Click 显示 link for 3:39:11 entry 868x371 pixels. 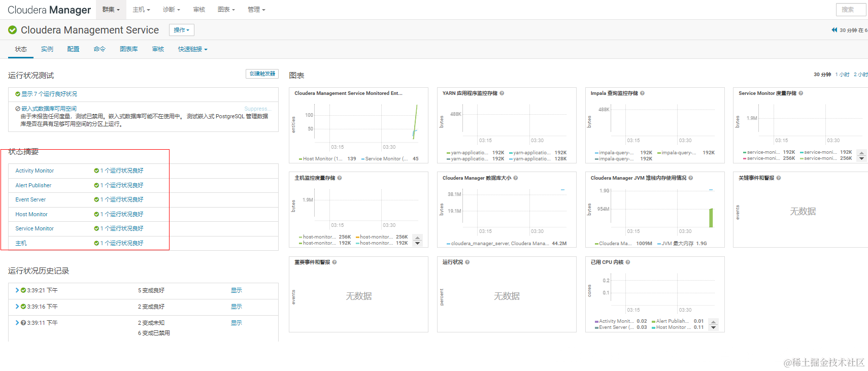(237, 323)
